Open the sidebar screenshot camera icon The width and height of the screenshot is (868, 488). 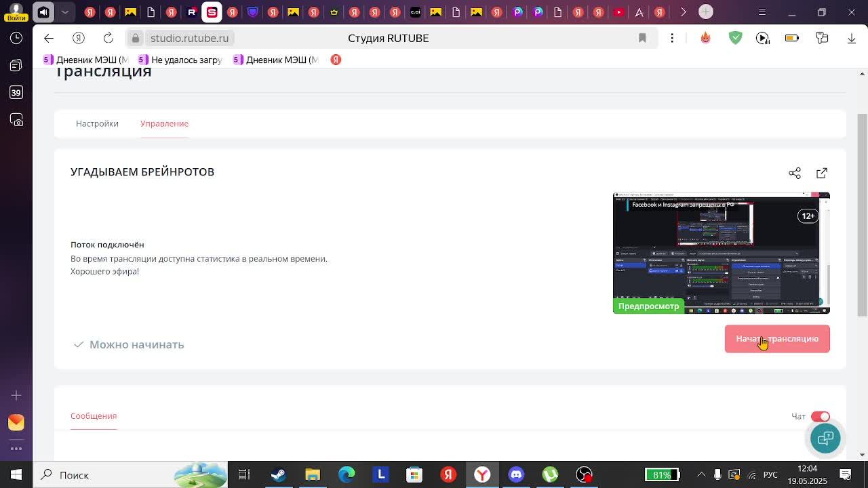(x=16, y=120)
